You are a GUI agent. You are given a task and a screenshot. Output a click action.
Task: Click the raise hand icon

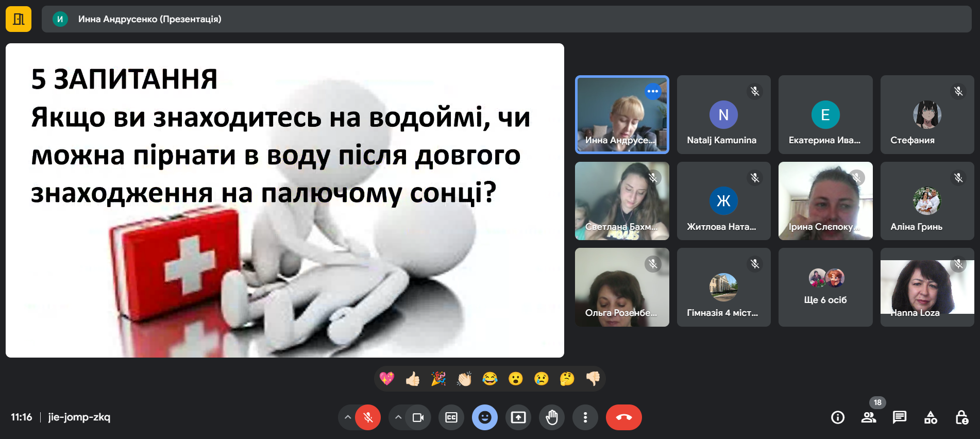tap(552, 417)
